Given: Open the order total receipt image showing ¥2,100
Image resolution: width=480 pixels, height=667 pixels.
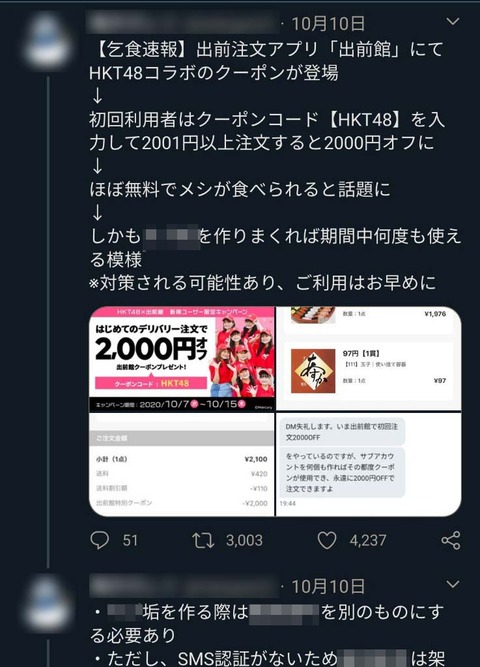Looking at the screenshot, I should click(182, 465).
